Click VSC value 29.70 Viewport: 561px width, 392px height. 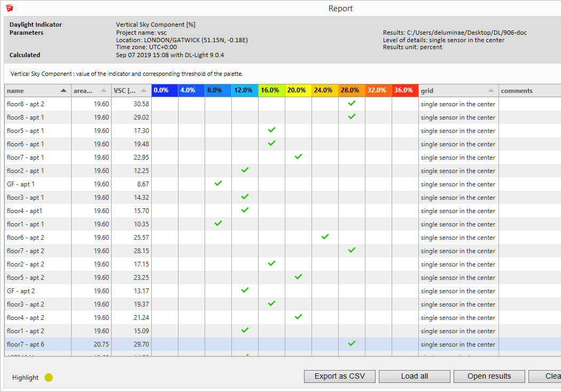click(142, 344)
